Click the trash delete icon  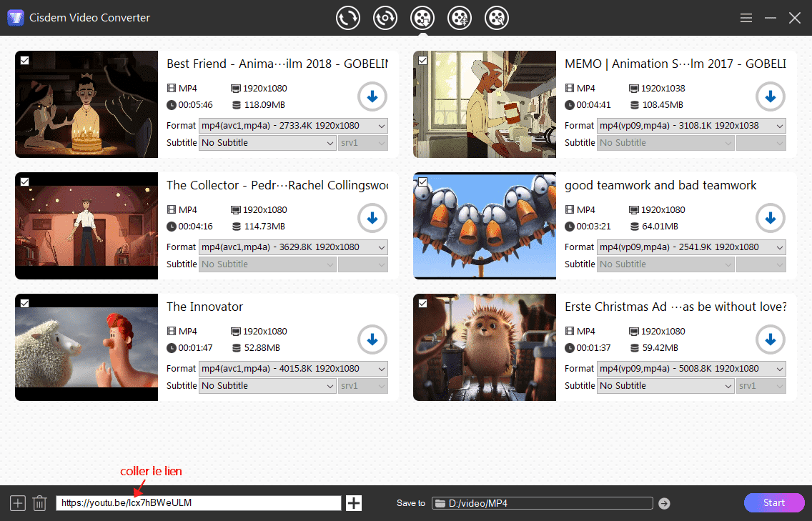click(39, 503)
